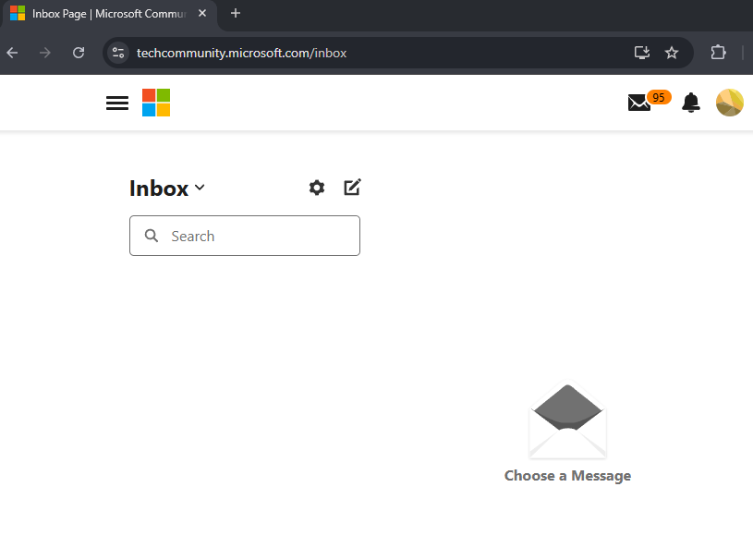
Task: Open a new browser tab
Action: pyautogui.click(x=236, y=14)
